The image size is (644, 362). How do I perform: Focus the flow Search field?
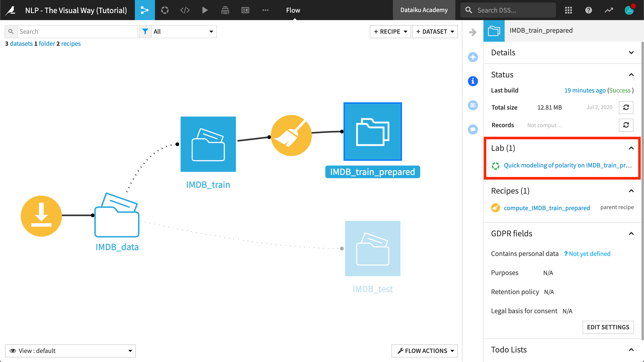(x=77, y=32)
